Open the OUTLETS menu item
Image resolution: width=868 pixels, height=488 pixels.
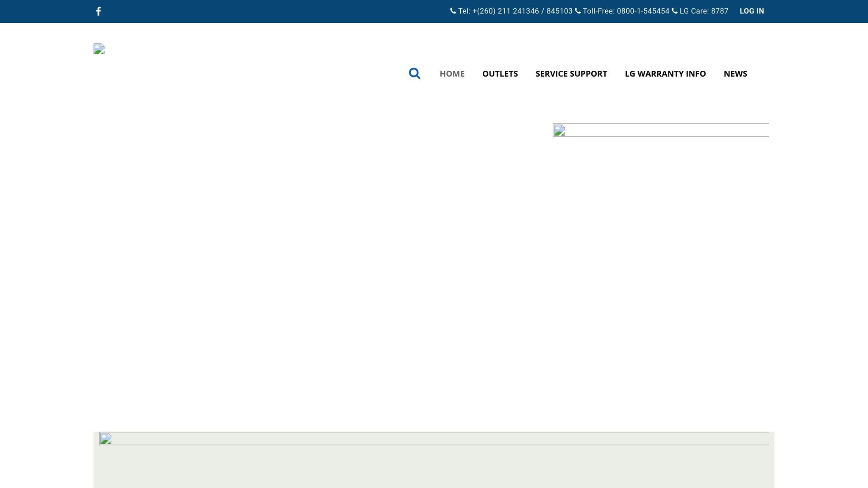[x=500, y=74]
